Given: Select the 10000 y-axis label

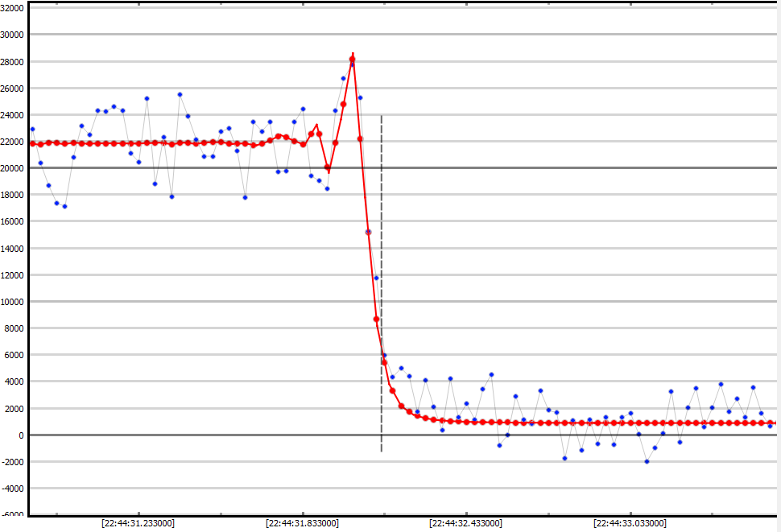Looking at the screenshot, I should [x=12, y=302].
